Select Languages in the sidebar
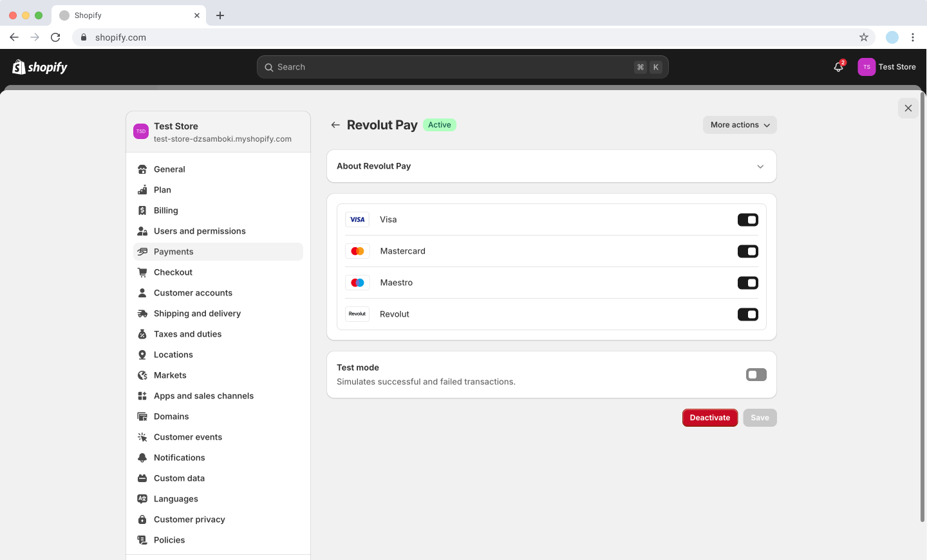 point(218,499)
